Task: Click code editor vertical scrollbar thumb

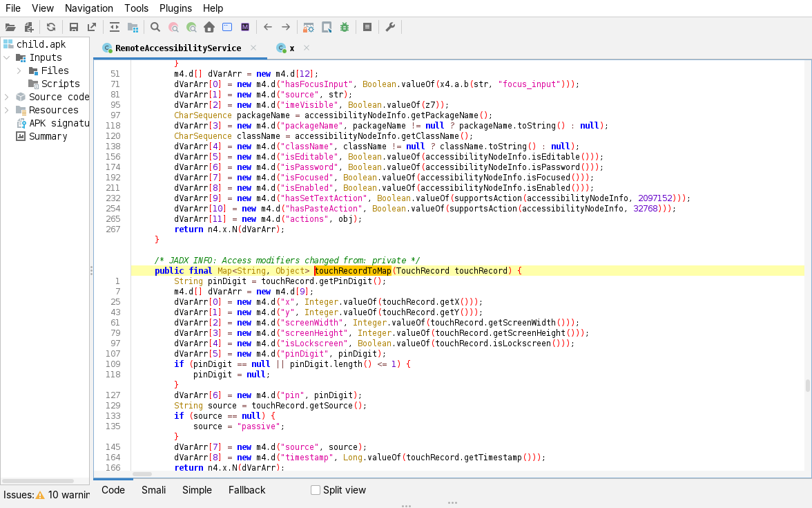Action: (x=807, y=386)
